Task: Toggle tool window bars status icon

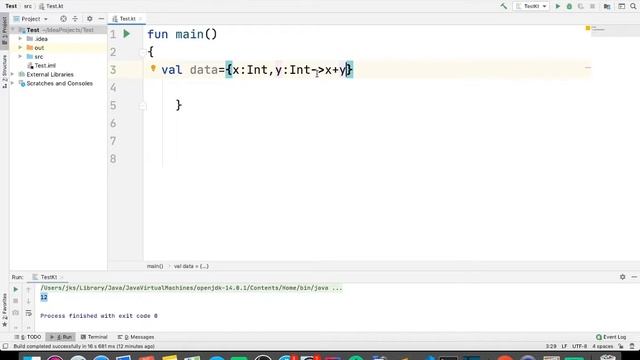Action: [x=5, y=347]
